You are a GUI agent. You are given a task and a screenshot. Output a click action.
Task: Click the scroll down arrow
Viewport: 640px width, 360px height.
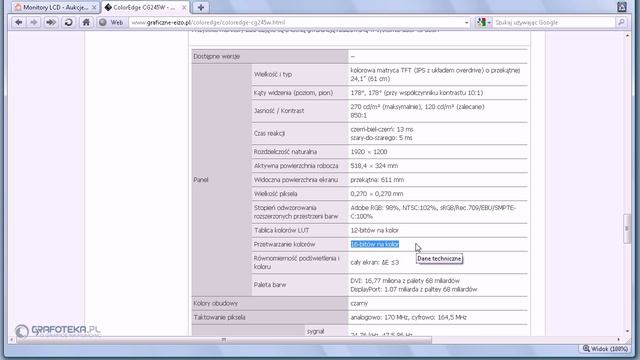[627, 331]
